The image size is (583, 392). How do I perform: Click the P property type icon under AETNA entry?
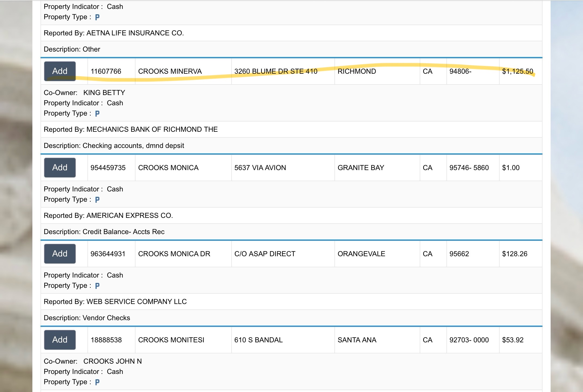point(97,17)
